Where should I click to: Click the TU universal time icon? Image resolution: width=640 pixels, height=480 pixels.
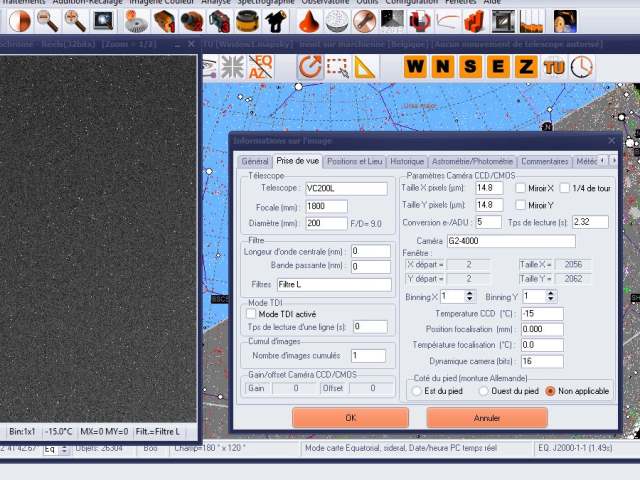[x=553, y=67]
